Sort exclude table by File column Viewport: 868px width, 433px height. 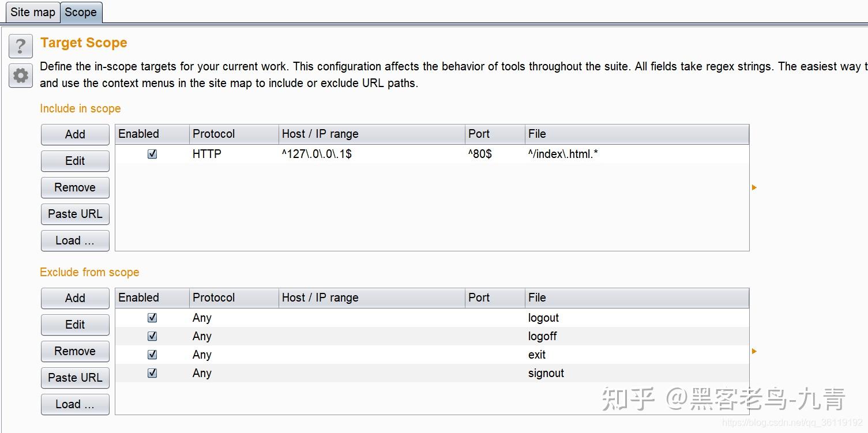(637, 298)
